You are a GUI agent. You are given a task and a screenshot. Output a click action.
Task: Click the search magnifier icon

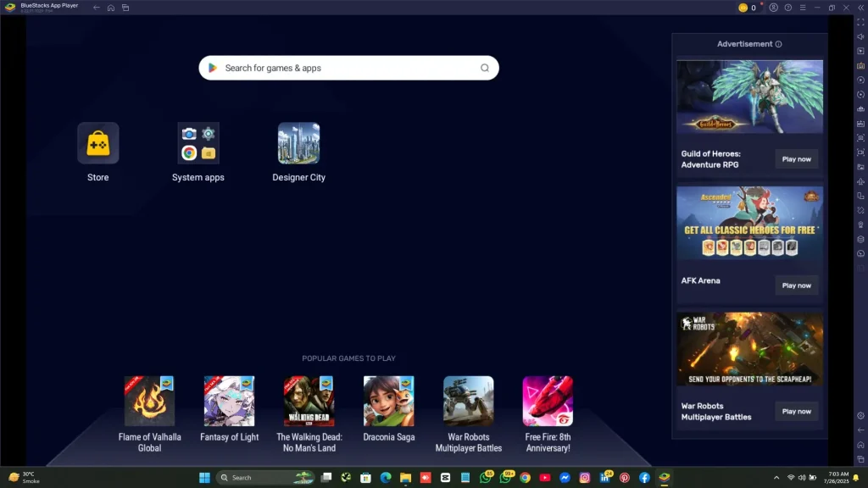coord(484,68)
